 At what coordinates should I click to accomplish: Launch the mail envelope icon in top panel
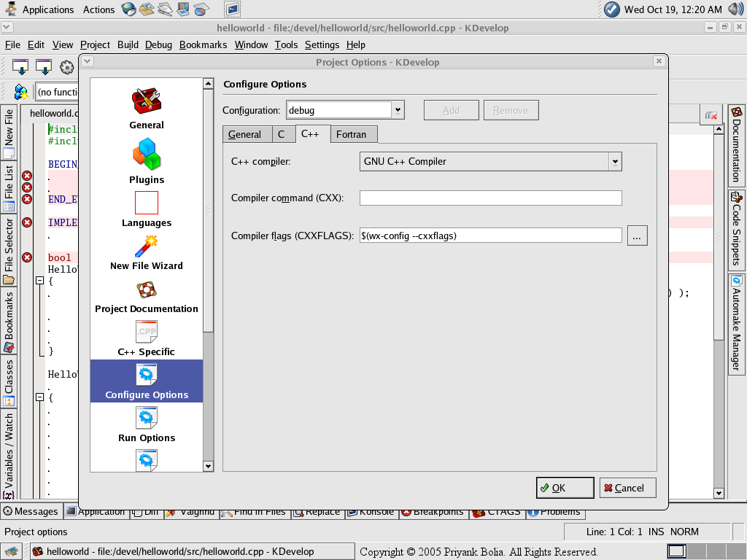(147, 9)
